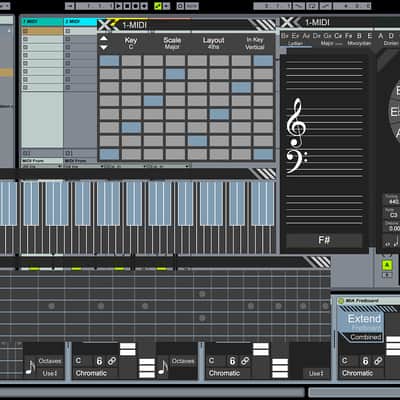
Task: Click the green button right of the fretboard header
Action: (x=387, y=265)
